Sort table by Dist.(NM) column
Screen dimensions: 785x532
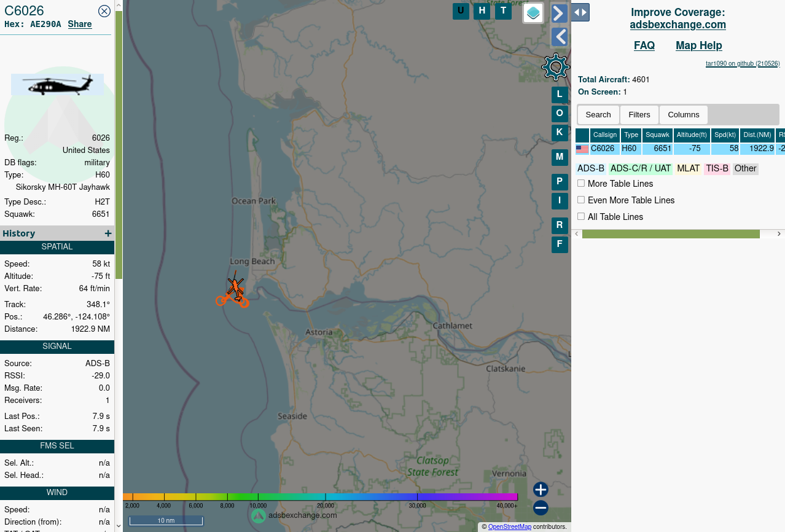[x=757, y=135]
